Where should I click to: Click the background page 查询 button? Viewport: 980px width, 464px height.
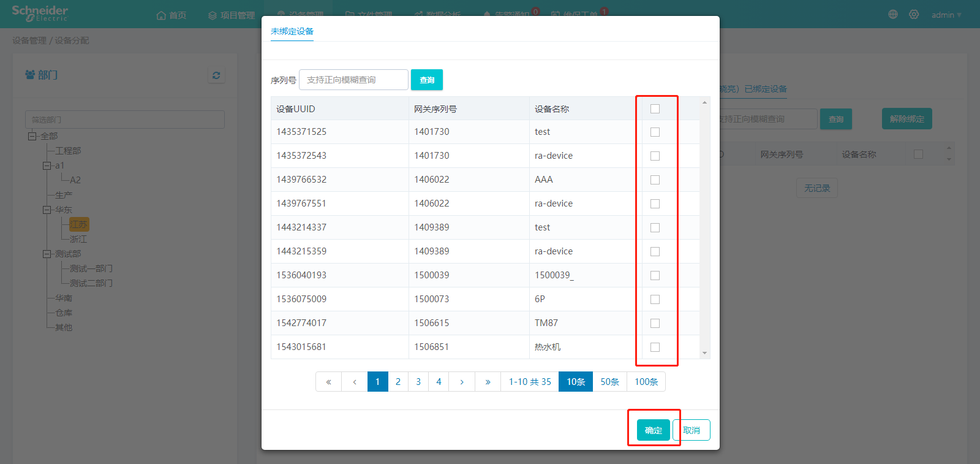tap(836, 119)
